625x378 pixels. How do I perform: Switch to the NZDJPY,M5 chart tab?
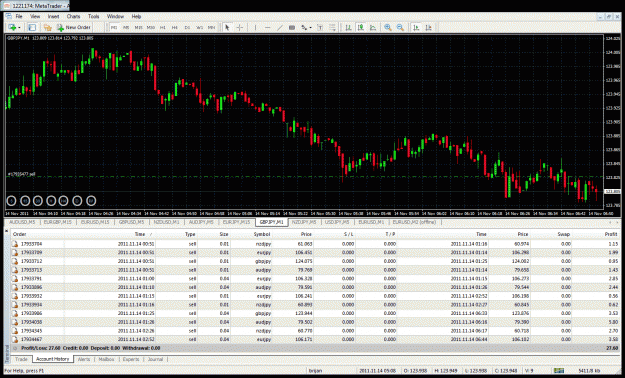(304, 222)
